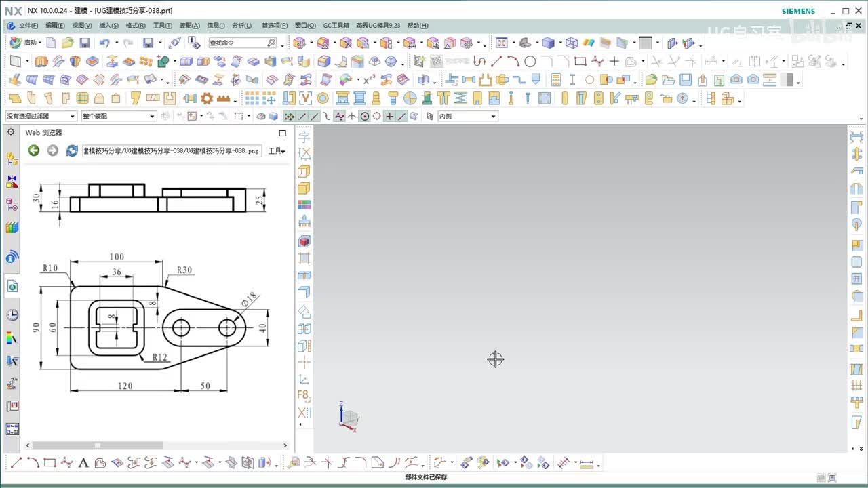Open the History clock icon in the resource bar
868x488 pixels.
pyautogui.click(x=12, y=315)
